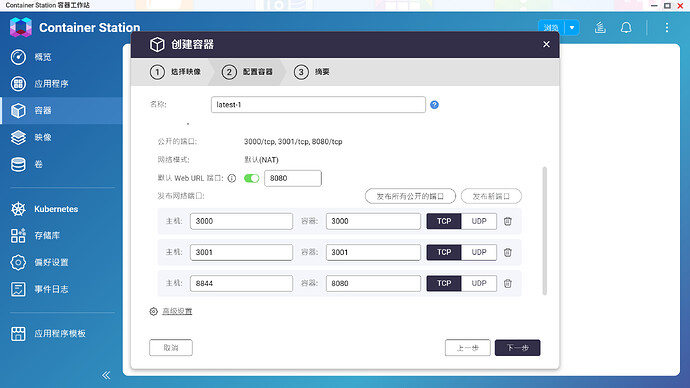Select TCP for the 3000 port row
The image size is (690, 388).
(444, 221)
